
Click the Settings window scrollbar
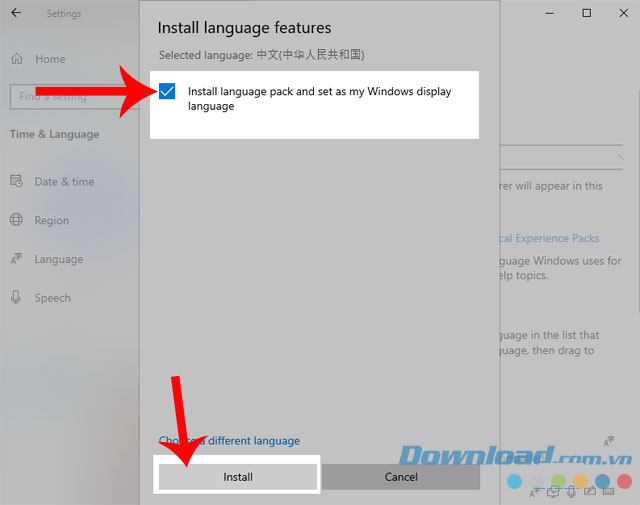click(638, 202)
